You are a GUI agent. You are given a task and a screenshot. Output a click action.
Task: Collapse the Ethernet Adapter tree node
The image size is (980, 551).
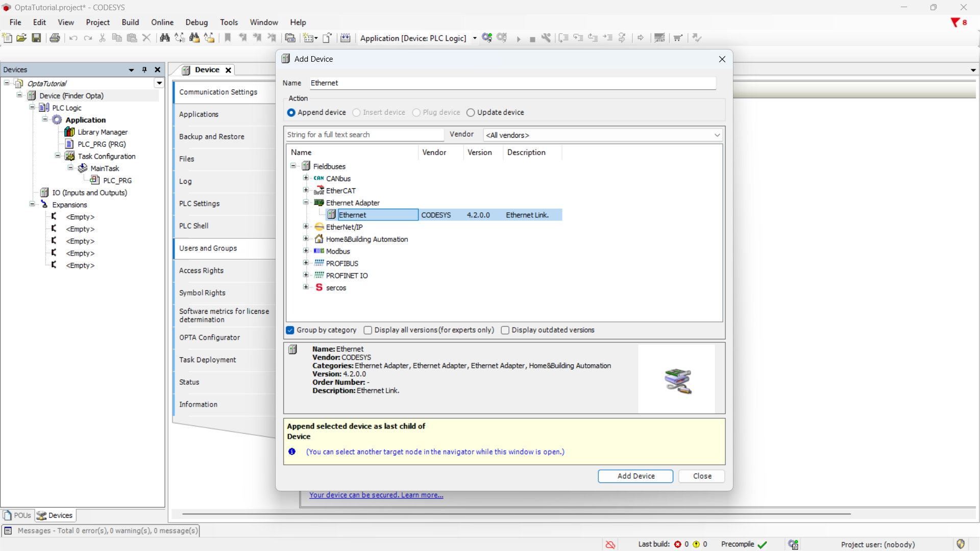pos(306,203)
